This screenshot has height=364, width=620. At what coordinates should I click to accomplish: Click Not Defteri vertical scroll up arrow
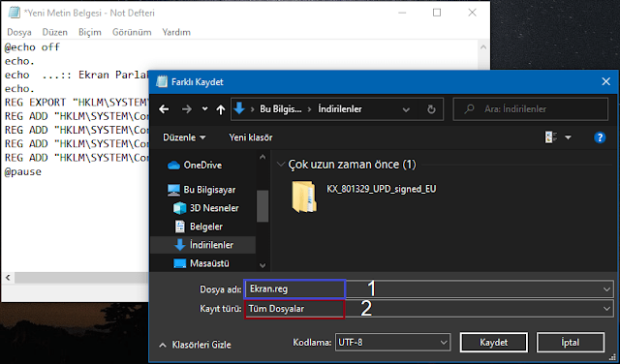click(482, 47)
